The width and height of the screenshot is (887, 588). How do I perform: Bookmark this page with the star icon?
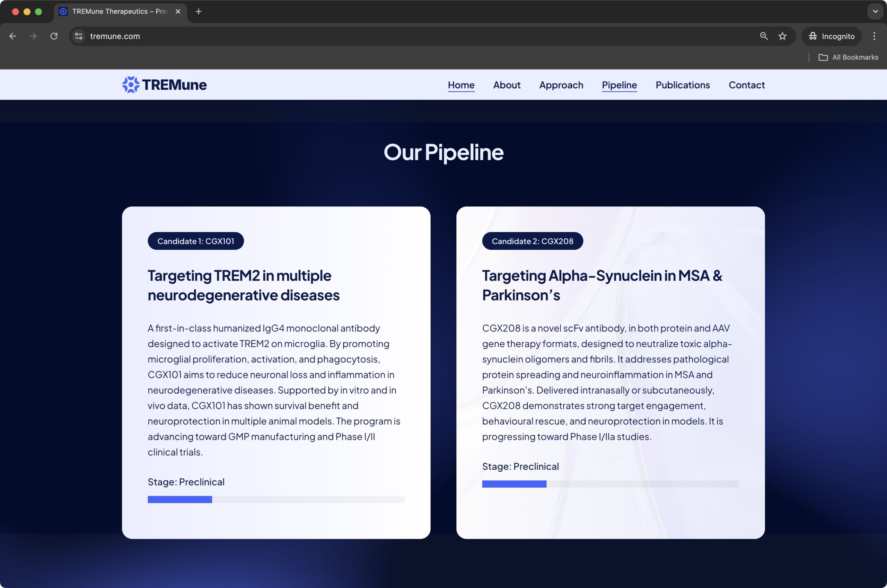click(x=782, y=36)
